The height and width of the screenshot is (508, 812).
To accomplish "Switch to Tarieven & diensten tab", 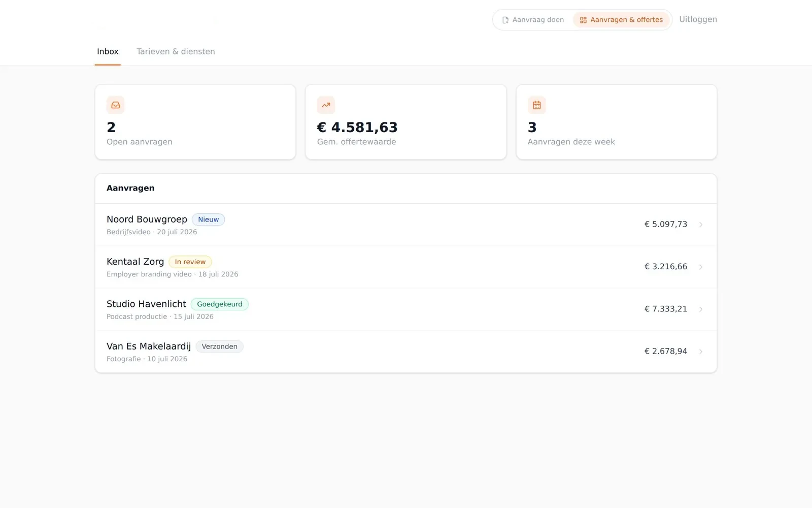I will pyautogui.click(x=176, y=51).
